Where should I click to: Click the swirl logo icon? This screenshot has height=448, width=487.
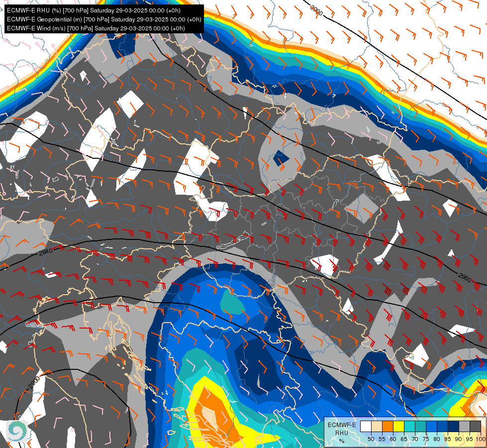17,431
